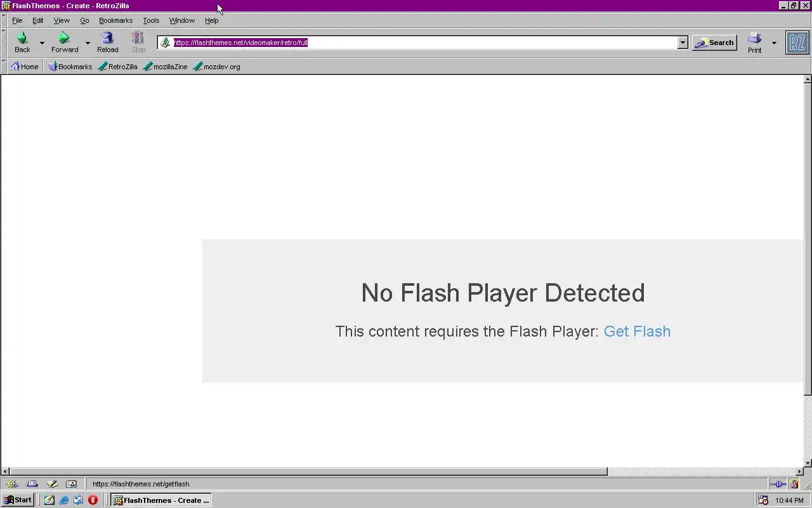Open Composer component icon in status bar
The width and height of the screenshot is (812, 508).
point(51,484)
